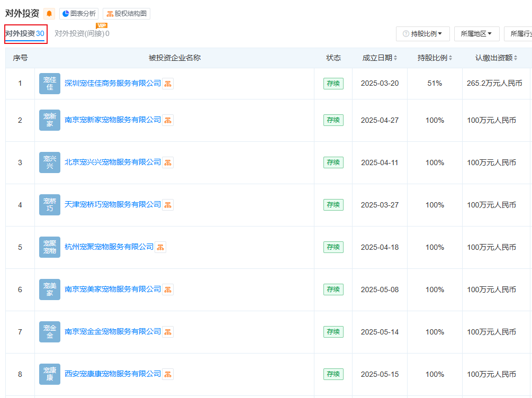Switch to 对外投资 30 tab
The height and width of the screenshot is (398, 532).
(x=25, y=34)
